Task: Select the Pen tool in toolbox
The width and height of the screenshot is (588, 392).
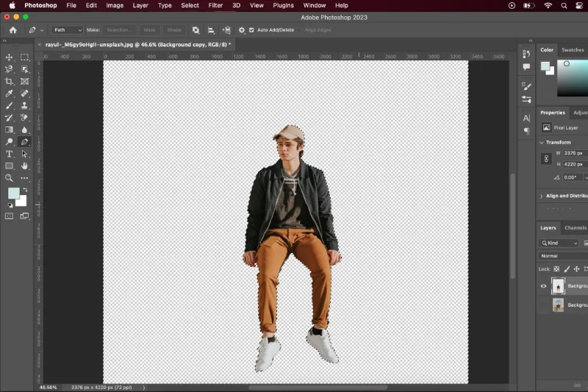Action: [24, 142]
